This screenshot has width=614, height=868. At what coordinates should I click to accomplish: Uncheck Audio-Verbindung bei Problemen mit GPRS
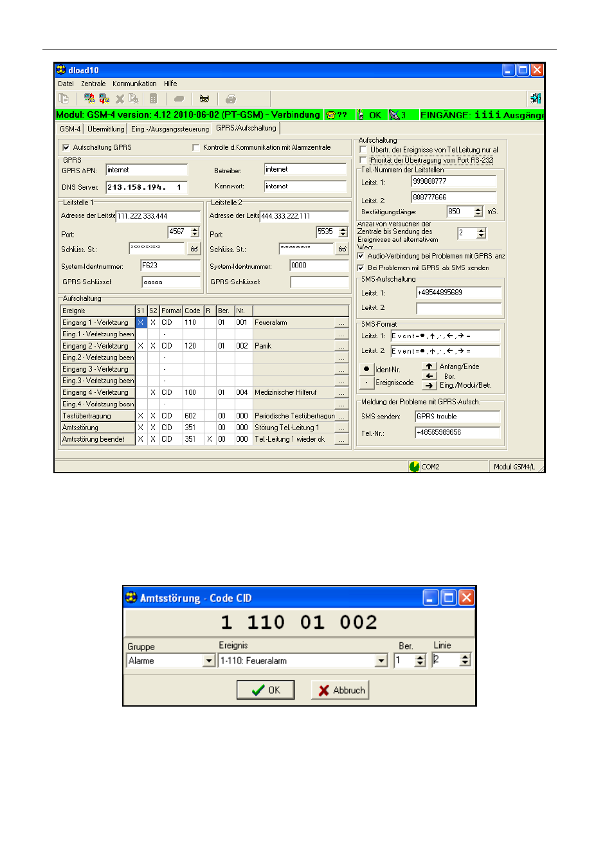(x=361, y=256)
